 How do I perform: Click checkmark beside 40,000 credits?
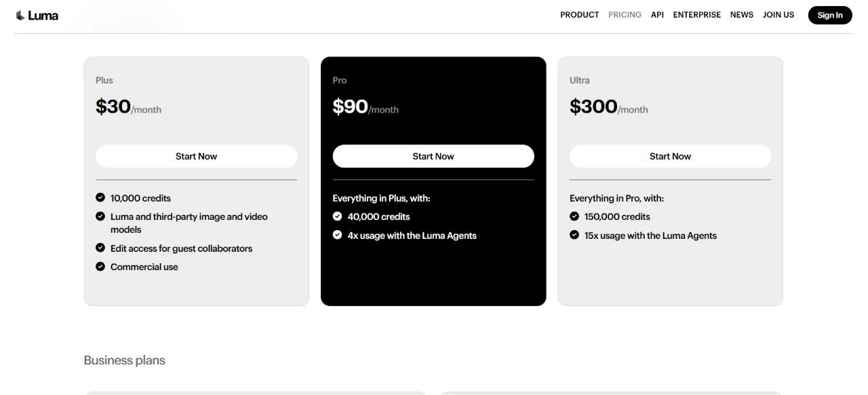coord(338,217)
